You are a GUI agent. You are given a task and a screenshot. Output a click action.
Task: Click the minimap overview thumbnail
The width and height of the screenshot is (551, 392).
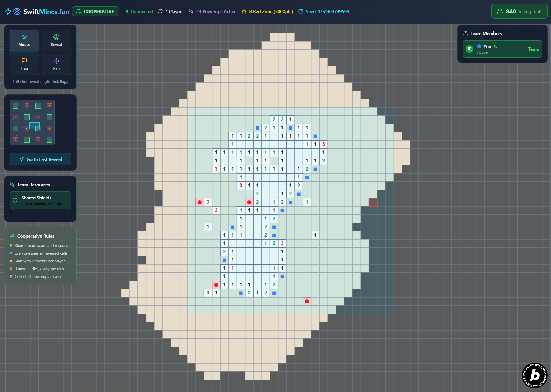tap(32, 122)
